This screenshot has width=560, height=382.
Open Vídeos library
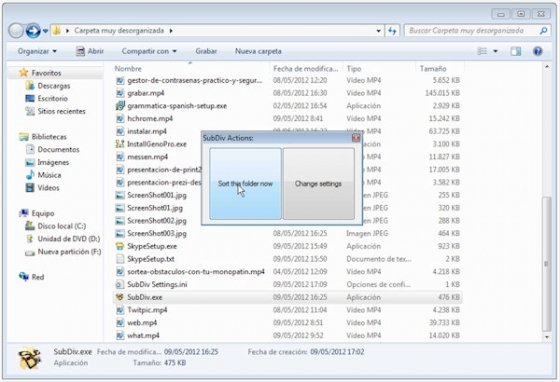point(48,188)
